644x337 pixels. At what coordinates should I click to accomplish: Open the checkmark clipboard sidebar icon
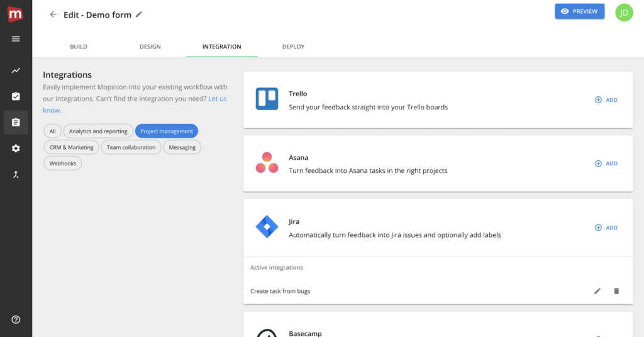(16, 96)
